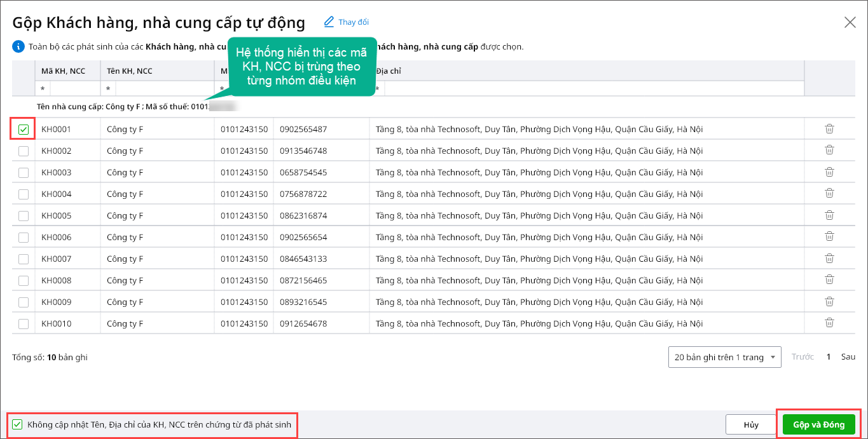The height and width of the screenshot is (439, 868).
Task: Click the 'Thay đổi' edit link
Action: [347, 22]
